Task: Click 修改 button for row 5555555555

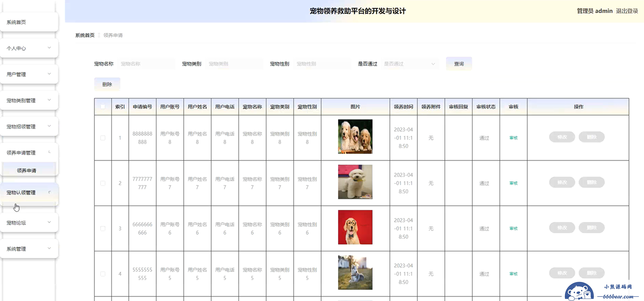Action: point(562,273)
